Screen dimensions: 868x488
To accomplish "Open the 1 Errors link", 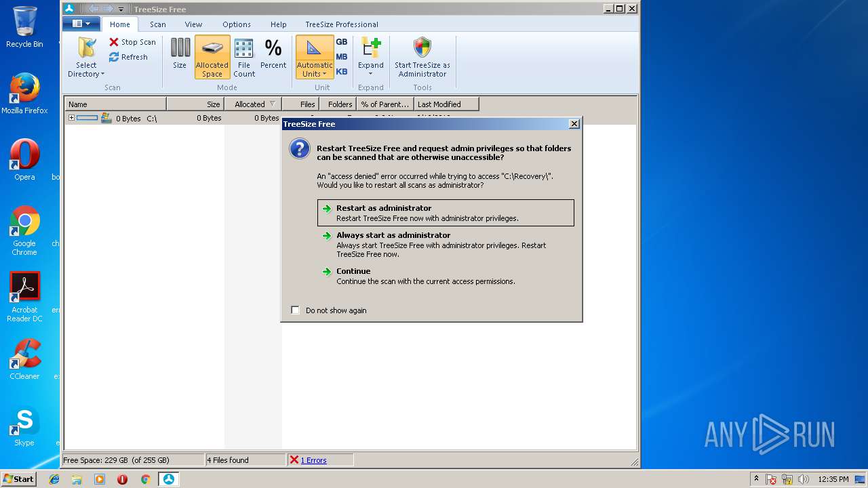I will pyautogui.click(x=313, y=460).
